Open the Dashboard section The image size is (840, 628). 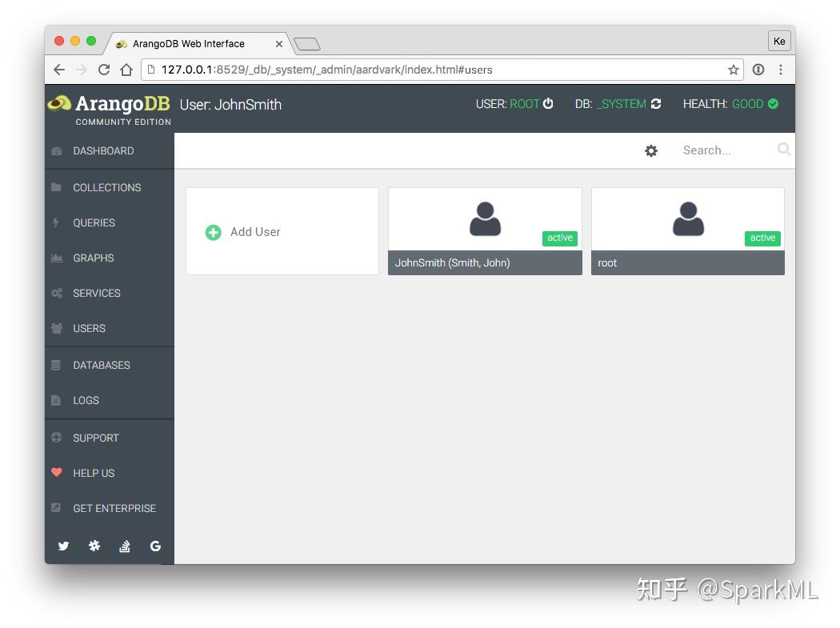tap(102, 150)
